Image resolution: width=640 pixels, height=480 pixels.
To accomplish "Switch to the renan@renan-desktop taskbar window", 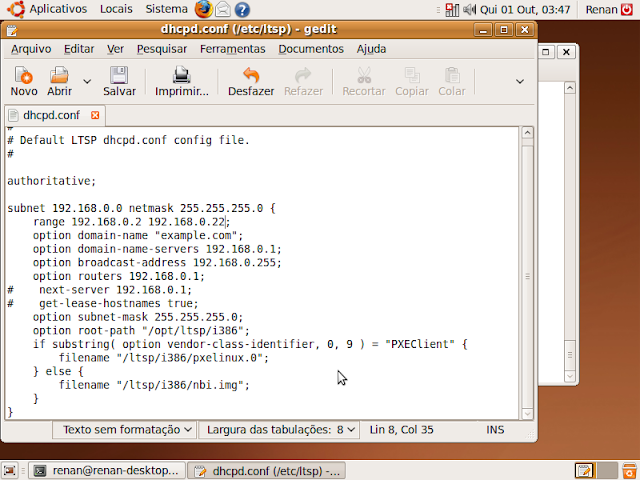I will 107,471.
